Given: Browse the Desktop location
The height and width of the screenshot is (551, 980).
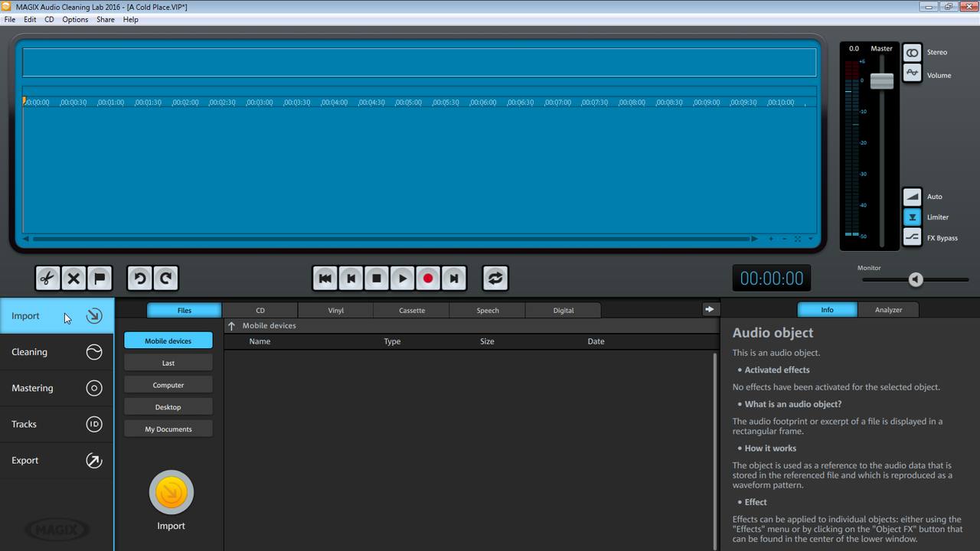Looking at the screenshot, I should [x=168, y=407].
